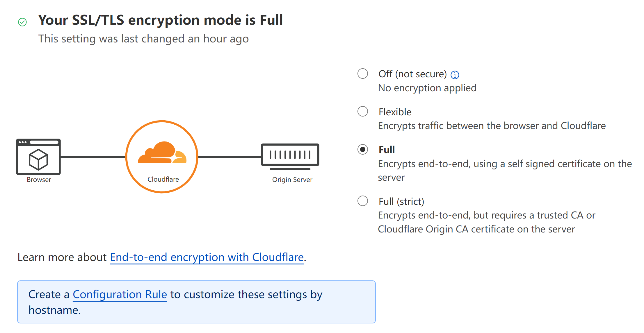Open End-to-end encryption with Cloudflare link
Viewport: 644px width, 333px height.
(x=207, y=257)
